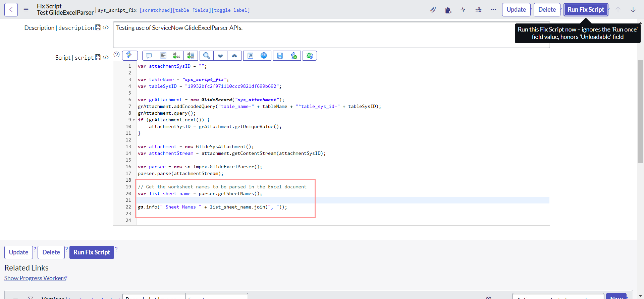
Task: Open more options ellipsis in header
Action: [x=493, y=10]
